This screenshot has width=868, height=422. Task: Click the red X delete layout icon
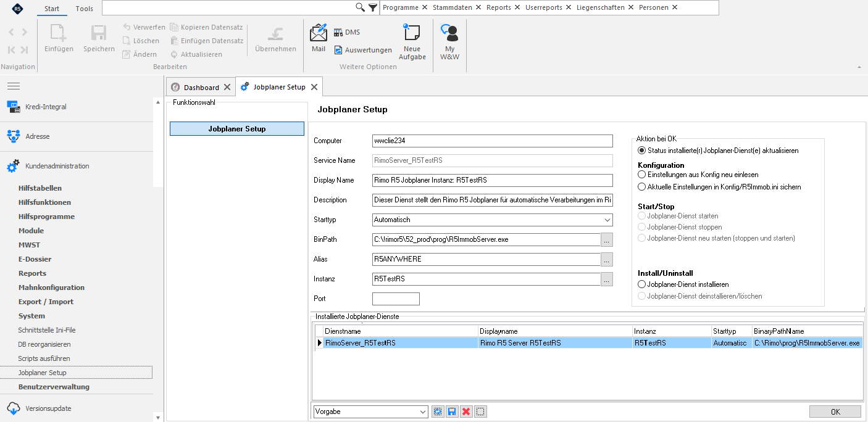[466, 412]
